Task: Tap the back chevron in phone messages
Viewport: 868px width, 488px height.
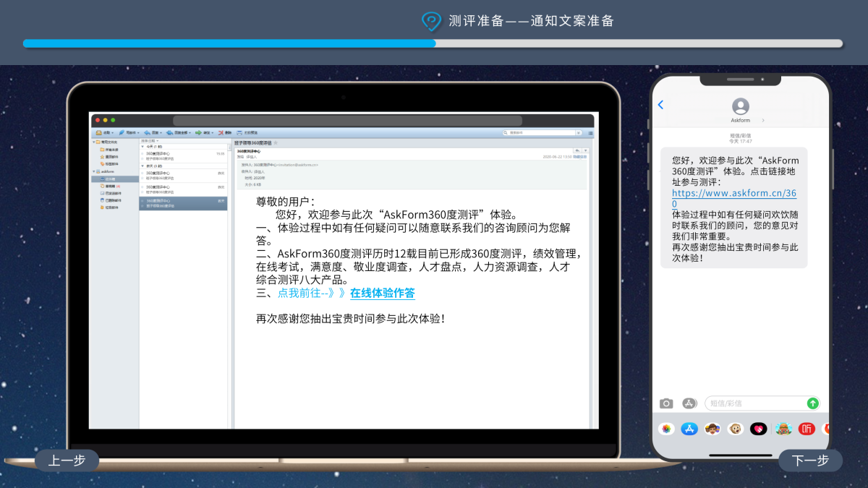Action: pos(660,105)
